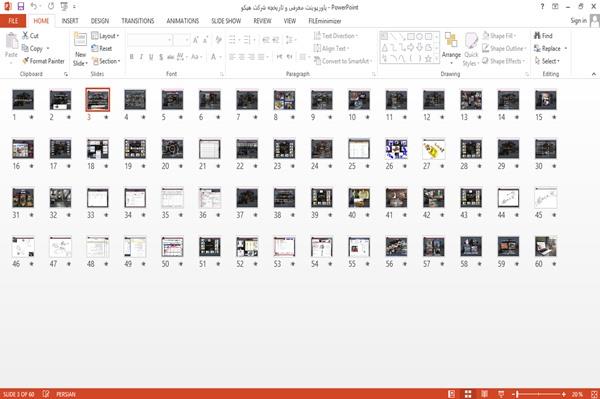Screen dimensions: 600x399
Task: Undo the last action in quick access toolbar
Action: (34, 7)
